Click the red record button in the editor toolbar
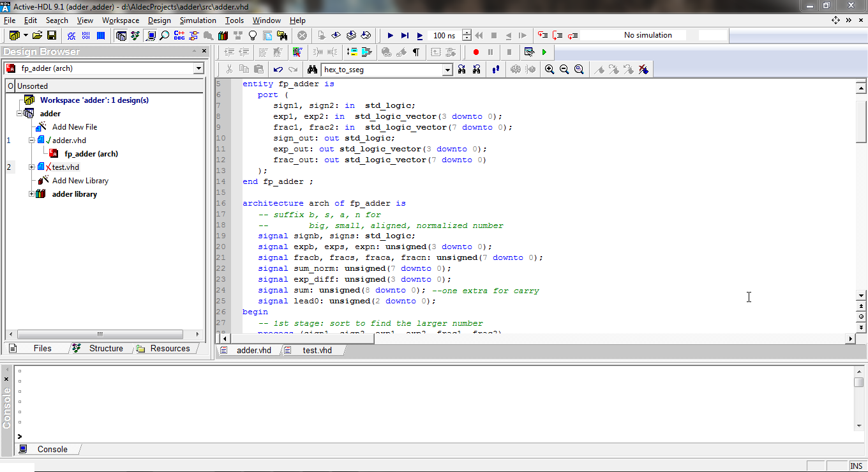Image resolution: width=868 pixels, height=472 pixels. (475, 52)
